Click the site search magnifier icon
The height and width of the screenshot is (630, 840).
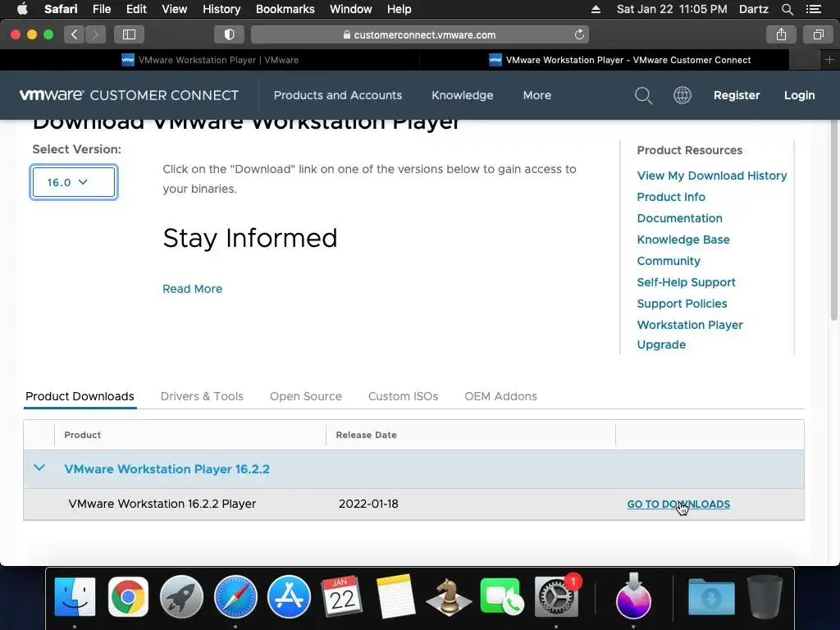[x=643, y=96]
